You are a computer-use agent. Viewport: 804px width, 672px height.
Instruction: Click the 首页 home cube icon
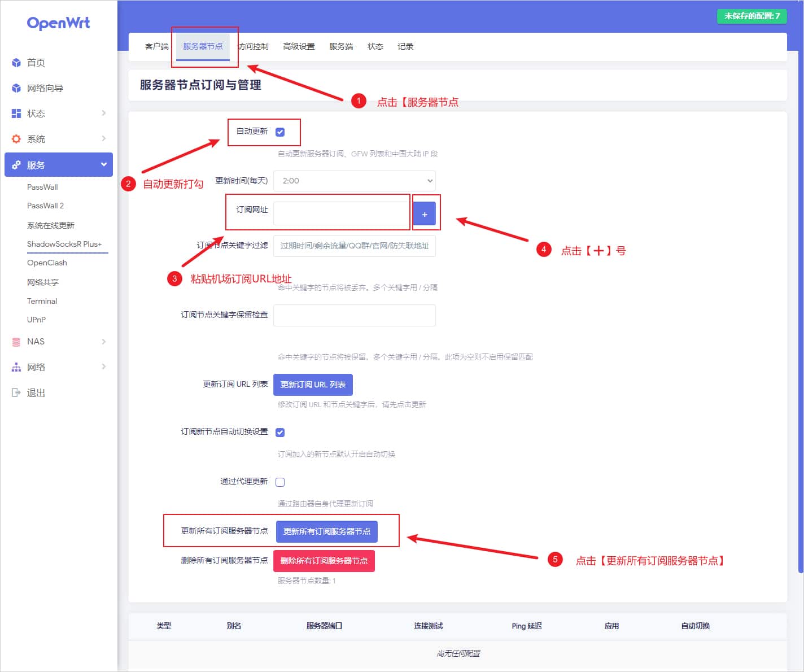16,63
